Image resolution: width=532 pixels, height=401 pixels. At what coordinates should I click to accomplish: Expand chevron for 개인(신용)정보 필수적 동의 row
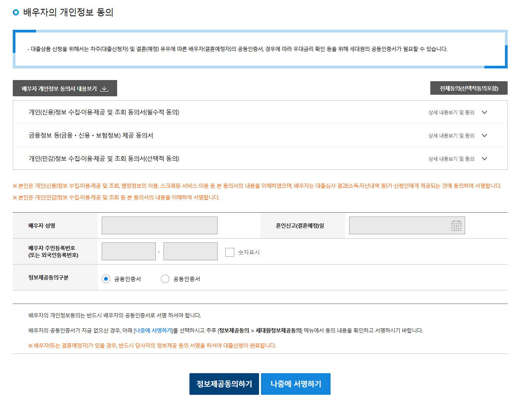484,112
